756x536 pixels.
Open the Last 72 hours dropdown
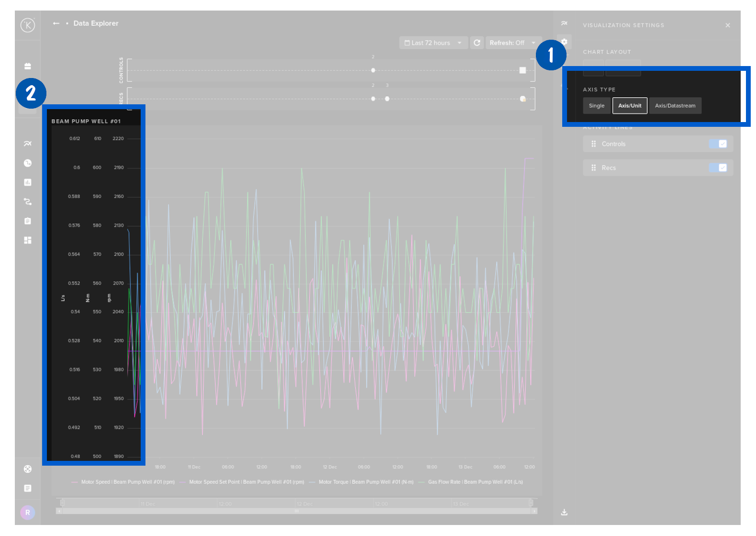(433, 43)
